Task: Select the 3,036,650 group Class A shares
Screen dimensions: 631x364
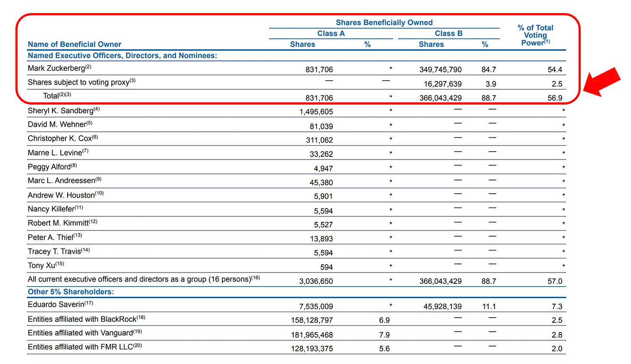Action: (x=316, y=281)
